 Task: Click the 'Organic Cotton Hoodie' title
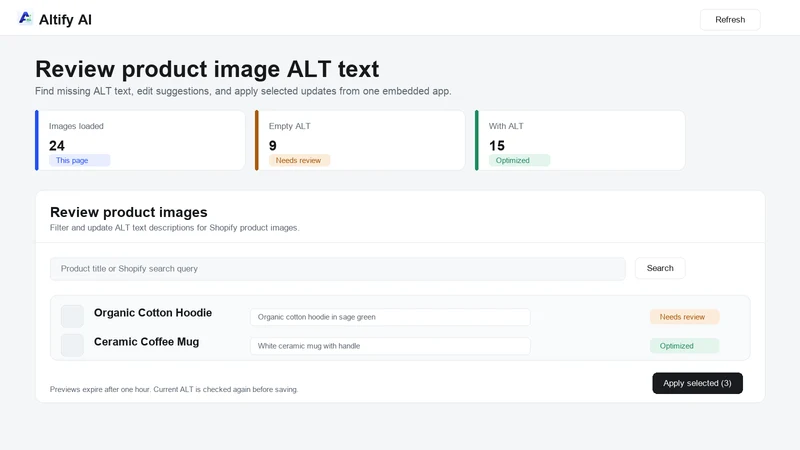point(153,313)
